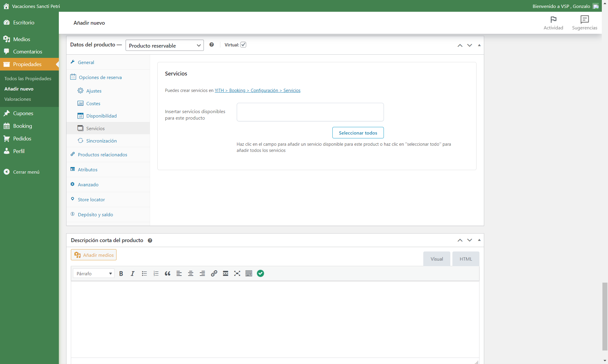Center align text in editor
The width and height of the screenshot is (608, 364).
click(x=191, y=274)
